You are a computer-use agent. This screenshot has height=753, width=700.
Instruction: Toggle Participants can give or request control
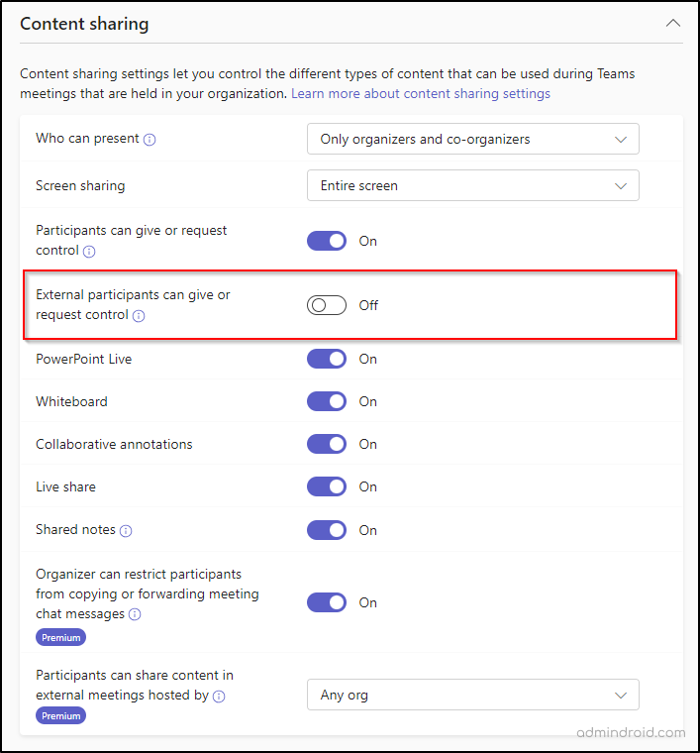[327, 241]
